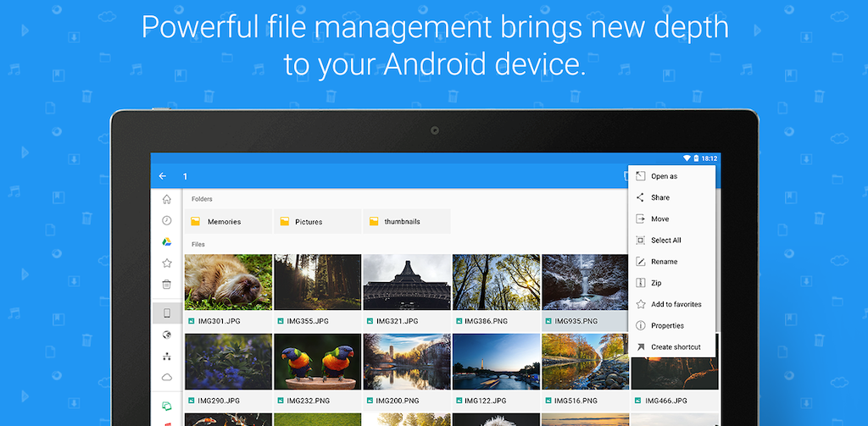Open the thumbnails folder

[406, 221]
